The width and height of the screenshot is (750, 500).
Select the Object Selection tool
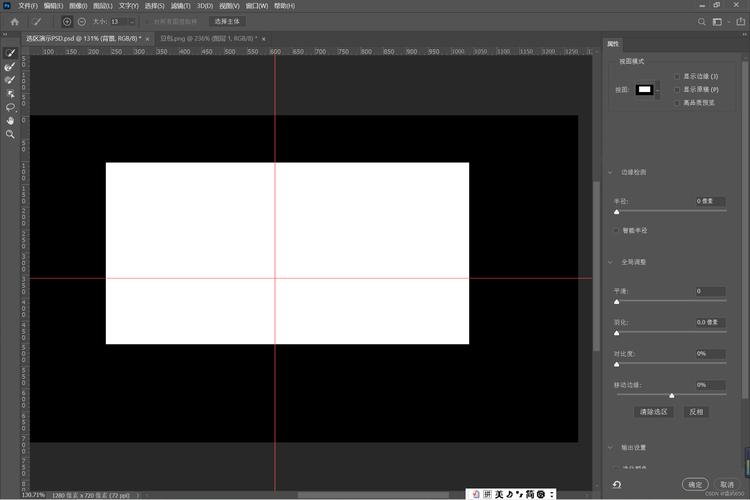pos(11,94)
